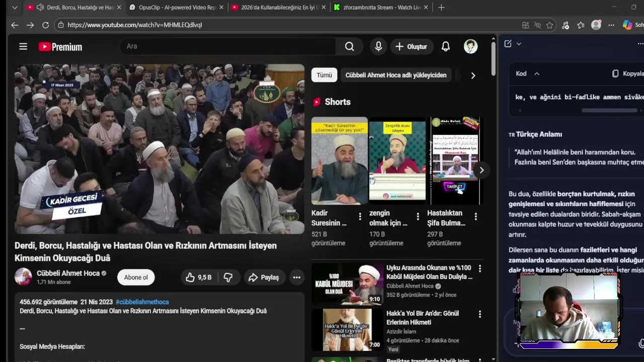This screenshot has height=362, width=644.
Task: Open options for Kadir Suresinin short
Action: (360, 216)
